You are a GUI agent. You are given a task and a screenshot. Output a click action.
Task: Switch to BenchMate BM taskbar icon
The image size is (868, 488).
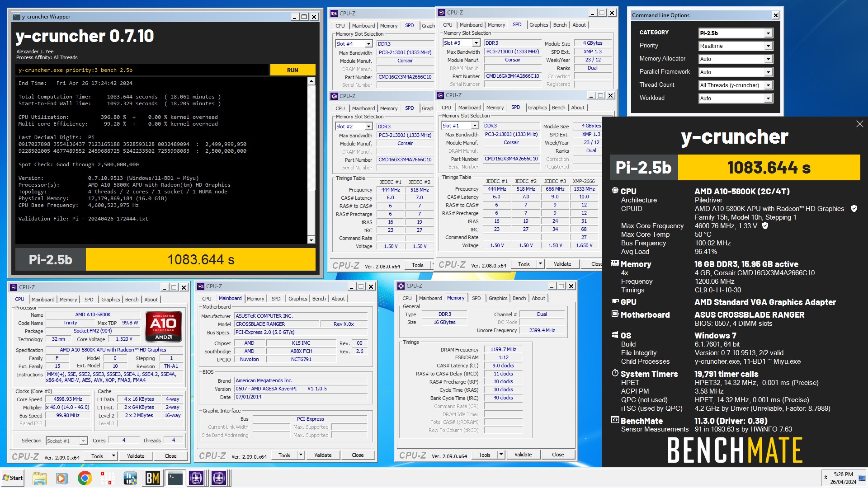[153, 478]
